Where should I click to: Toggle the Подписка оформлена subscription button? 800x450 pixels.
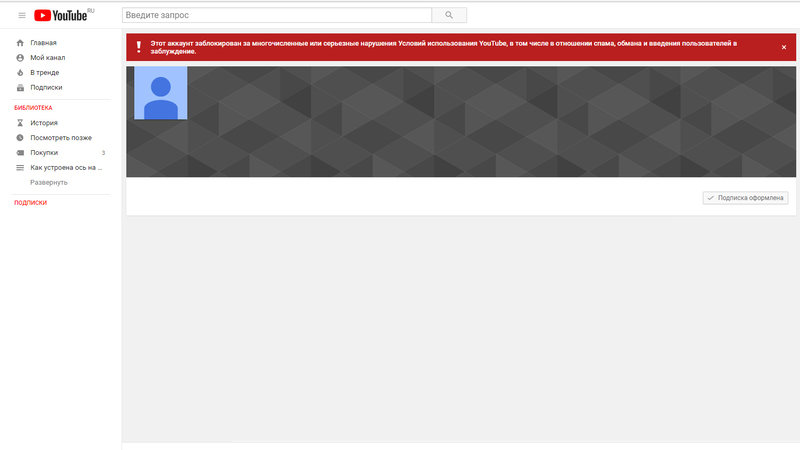click(746, 198)
